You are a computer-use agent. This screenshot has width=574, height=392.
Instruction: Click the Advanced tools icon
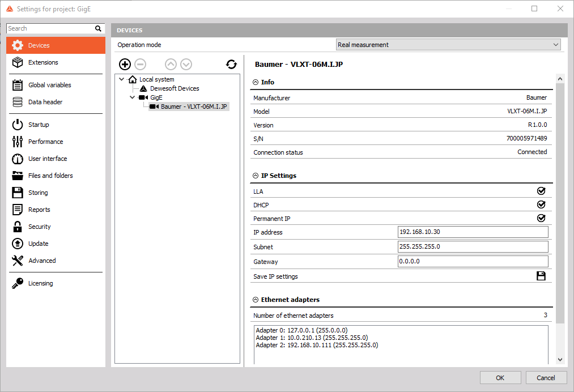[18, 261]
